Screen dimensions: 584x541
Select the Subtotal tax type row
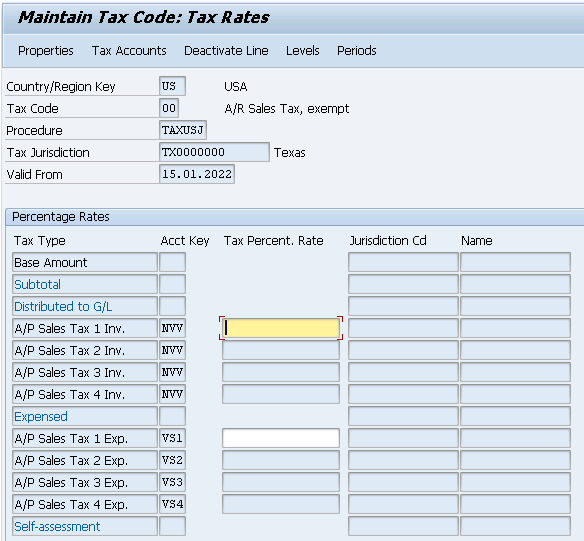point(85,284)
